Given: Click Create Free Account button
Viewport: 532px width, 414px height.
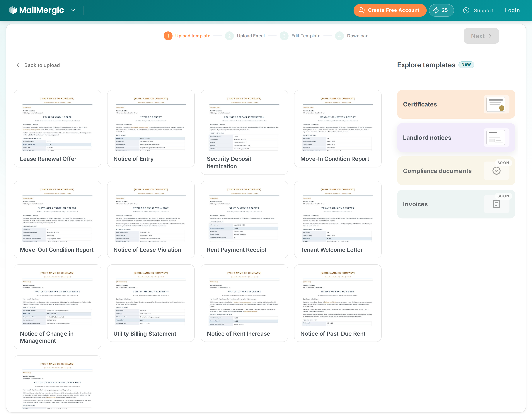Looking at the screenshot, I should pos(390,10).
